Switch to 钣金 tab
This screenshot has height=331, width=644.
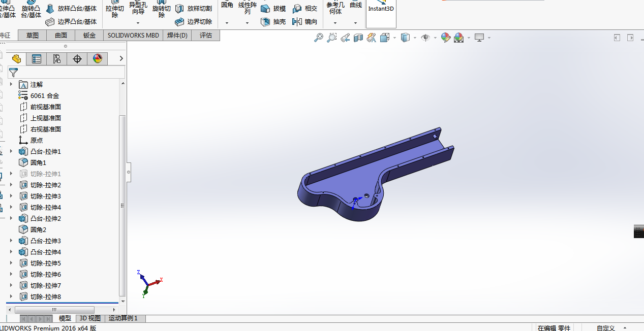89,35
